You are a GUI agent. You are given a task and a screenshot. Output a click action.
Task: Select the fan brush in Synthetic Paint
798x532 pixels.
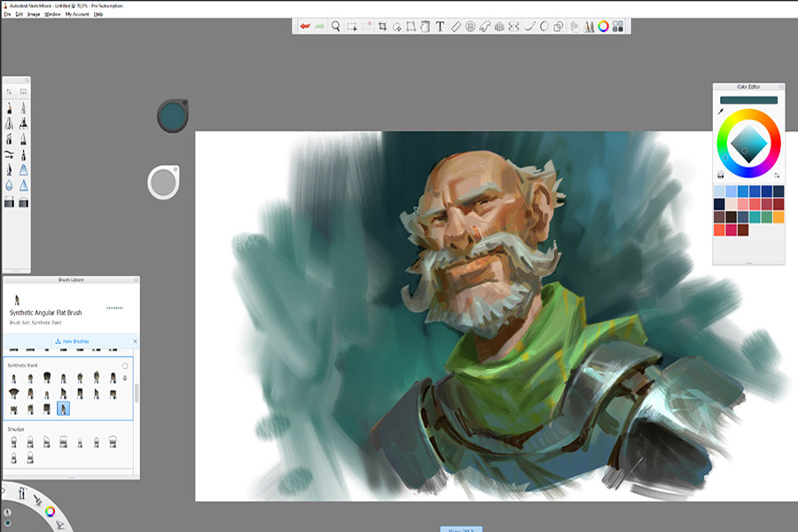(x=13, y=393)
